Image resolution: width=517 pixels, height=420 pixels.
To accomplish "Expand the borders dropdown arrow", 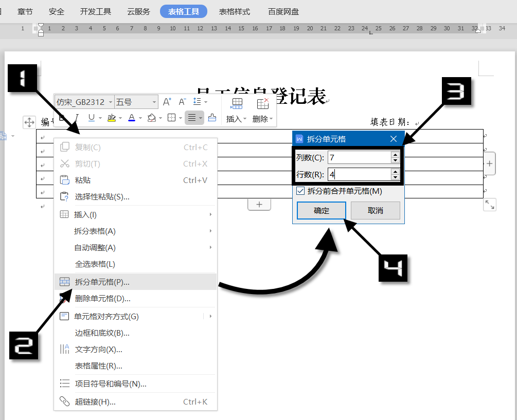I will 181,118.
